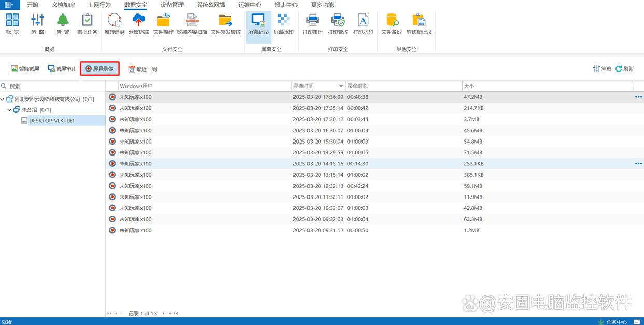
Task: Click the 屏幕录像 button
Action: click(x=100, y=68)
